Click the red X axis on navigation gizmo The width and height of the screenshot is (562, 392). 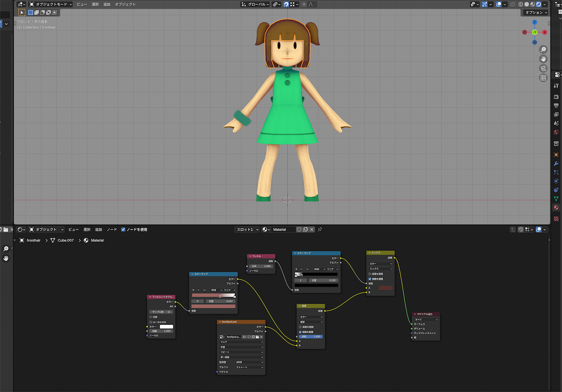click(544, 32)
